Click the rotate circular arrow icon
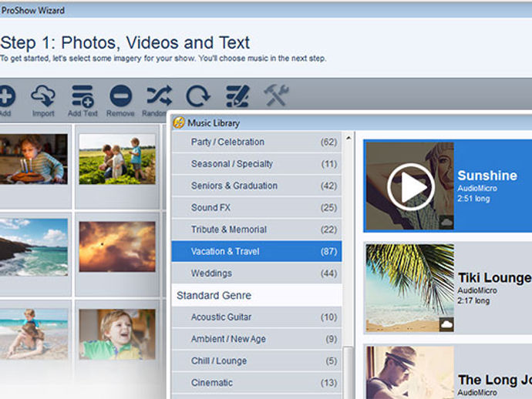Viewport: 532px width, 399px height. click(198, 96)
